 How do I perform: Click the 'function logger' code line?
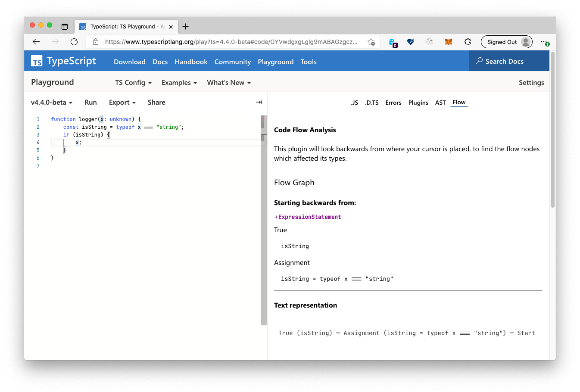coord(96,119)
